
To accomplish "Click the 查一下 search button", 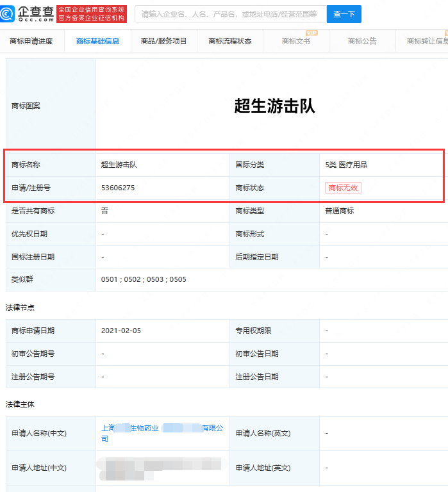I will (344, 14).
